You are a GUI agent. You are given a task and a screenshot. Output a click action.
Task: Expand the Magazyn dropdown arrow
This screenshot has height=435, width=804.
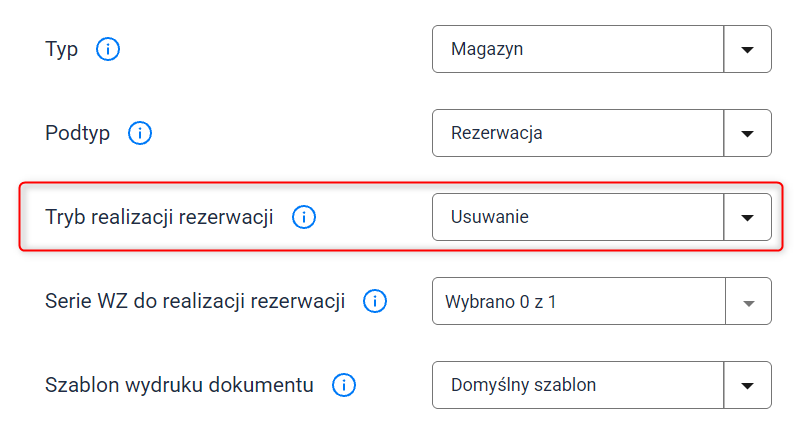coord(748,49)
